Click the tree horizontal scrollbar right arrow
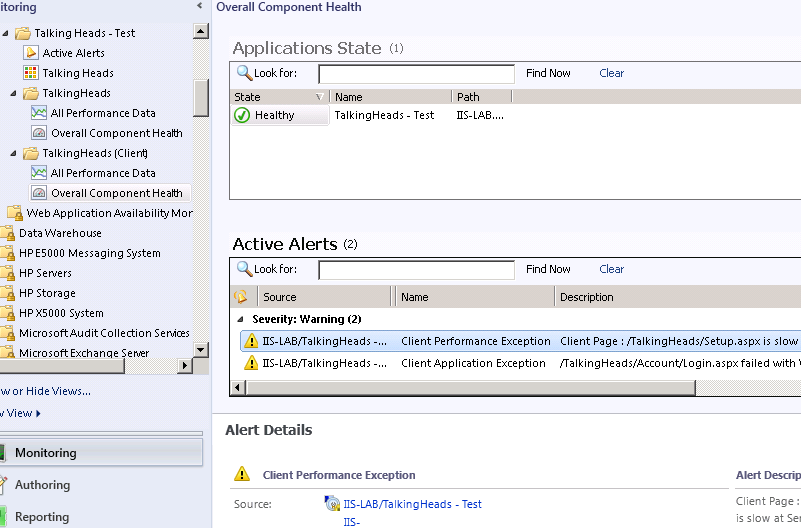This screenshot has width=801, height=528. [x=184, y=365]
